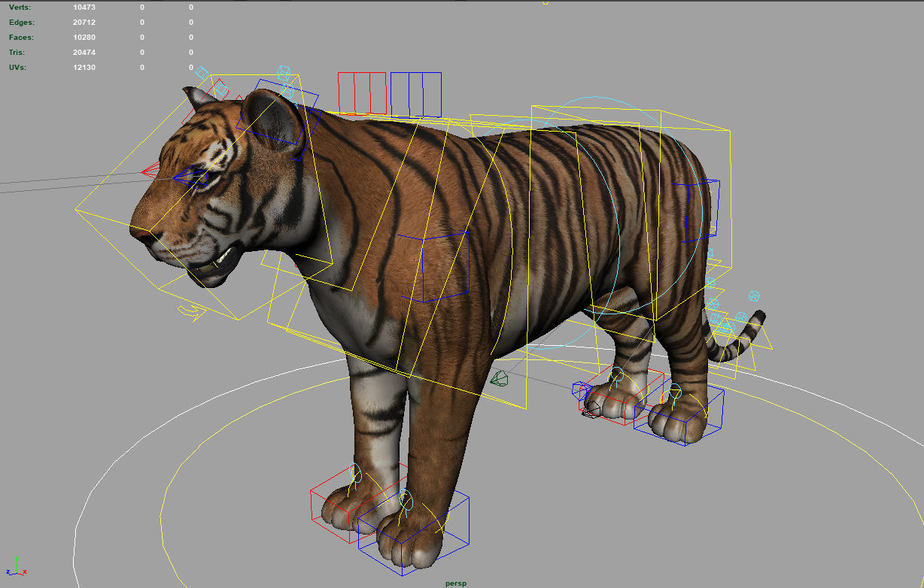The width and height of the screenshot is (924, 588).
Task: Select the cyan circle handle on blue-boxed rear paw
Action: point(675,392)
